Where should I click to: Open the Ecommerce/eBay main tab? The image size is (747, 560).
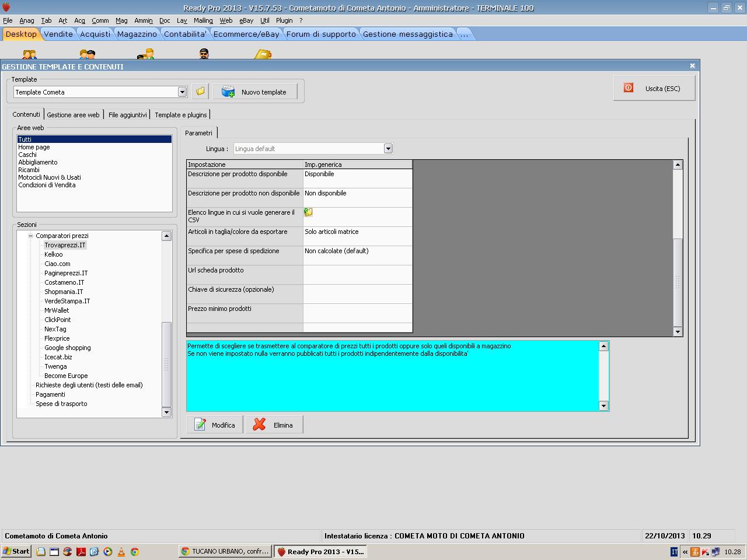click(x=246, y=34)
